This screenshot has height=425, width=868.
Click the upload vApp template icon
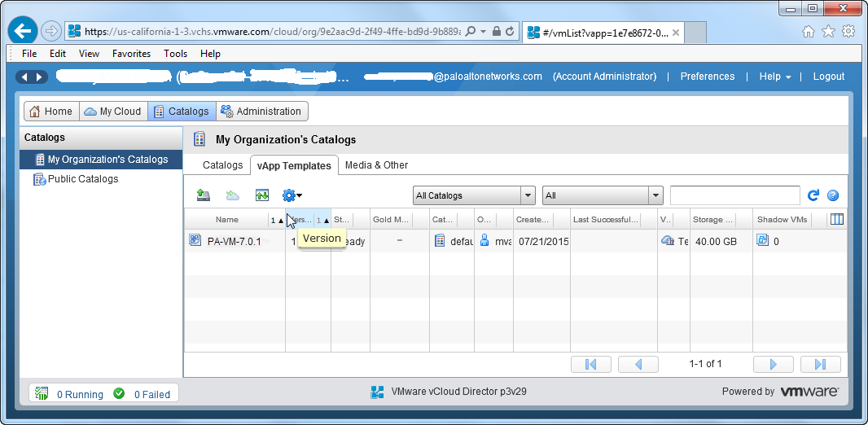[204, 195]
